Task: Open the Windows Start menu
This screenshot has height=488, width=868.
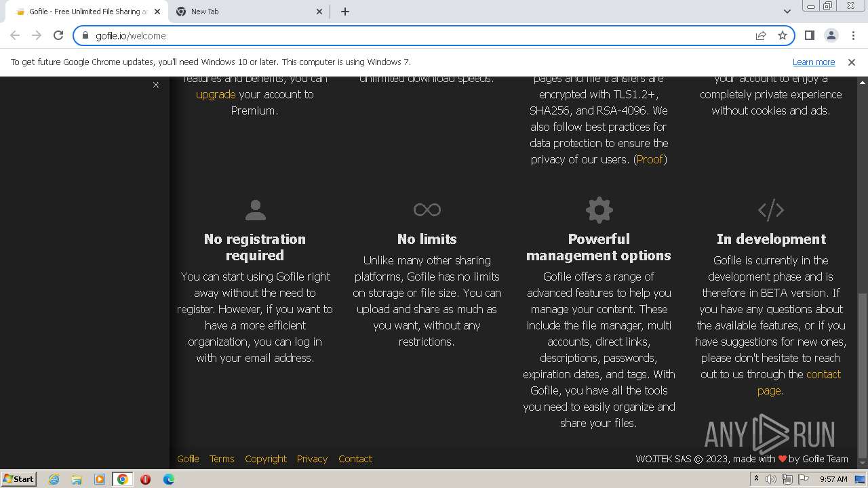Action: [x=18, y=479]
